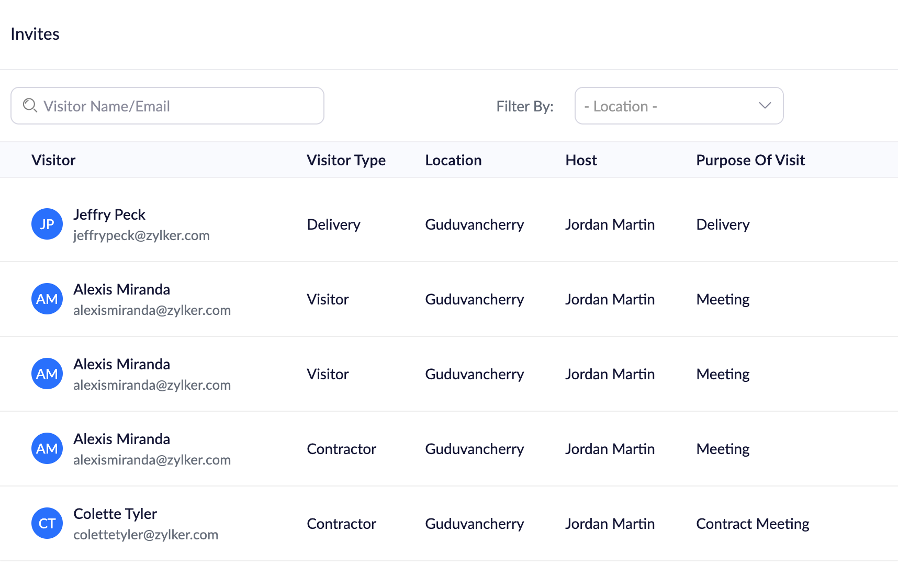Click the Purpose Of Visit column header
This screenshot has width=898, height=588.
point(750,160)
